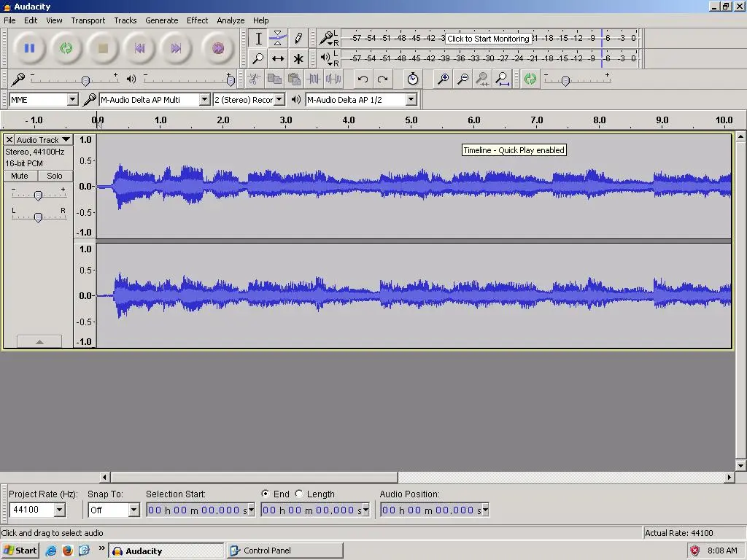Choose the Time Shift tool

tap(278, 58)
